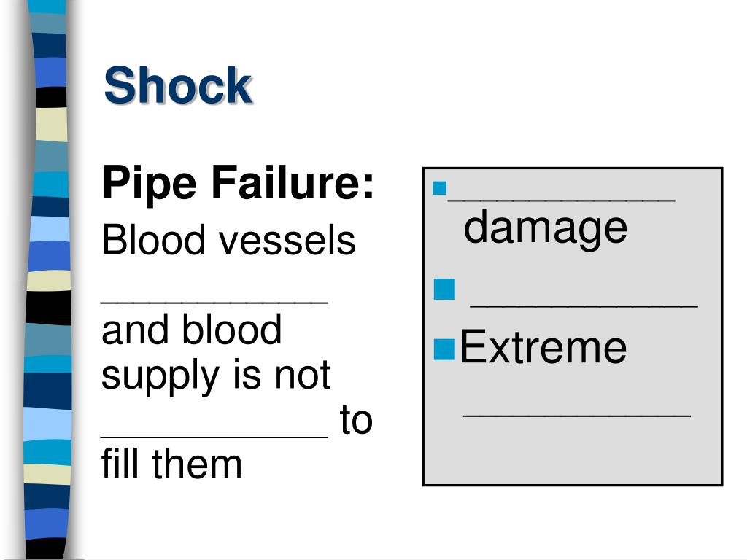The image size is (747, 560).
Task: Click the blank line below Extreme
Action: click(x=577, y=416)
